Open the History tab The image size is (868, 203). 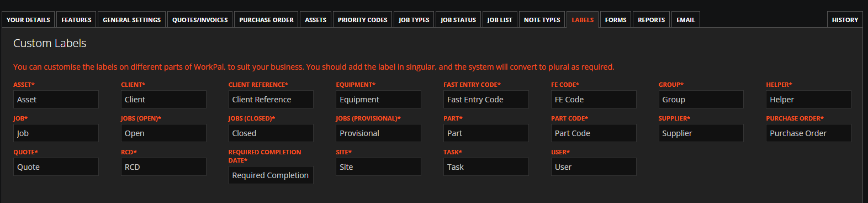coord(845,19)
